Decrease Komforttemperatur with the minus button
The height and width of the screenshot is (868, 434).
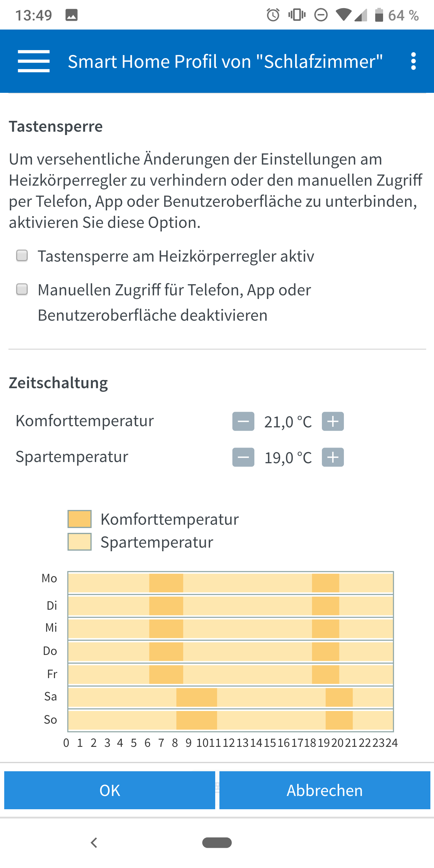pos(243,421)
